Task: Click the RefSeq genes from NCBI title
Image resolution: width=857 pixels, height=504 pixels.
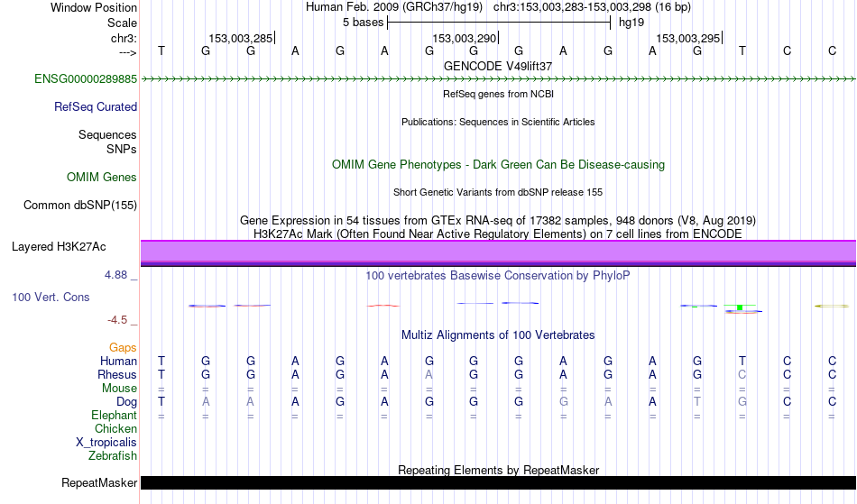Action: click(498, 94)
